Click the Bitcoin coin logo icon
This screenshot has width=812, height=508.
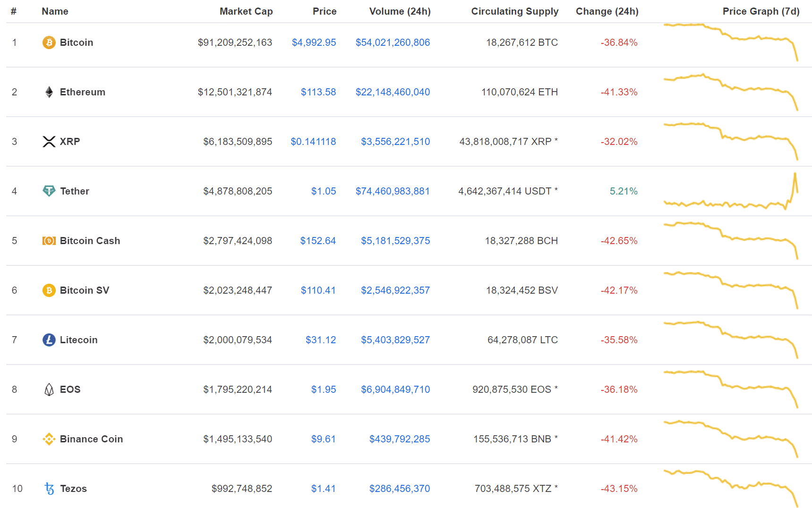point(49,42)
